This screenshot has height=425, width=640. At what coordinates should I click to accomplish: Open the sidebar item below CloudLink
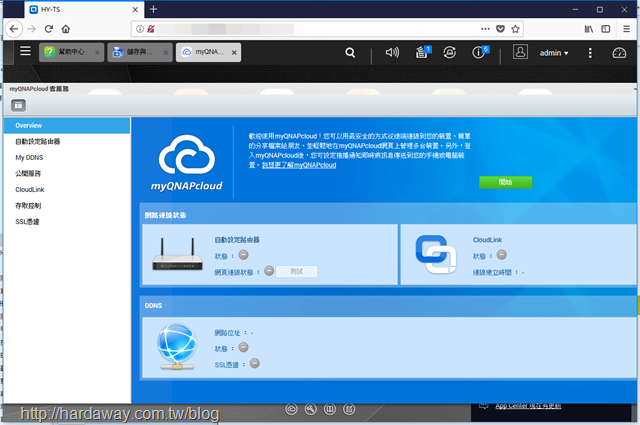67,206
